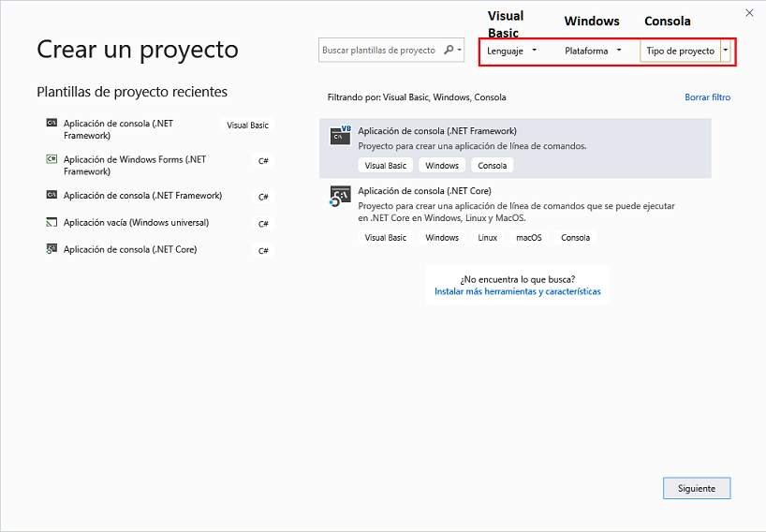Click the recent .NET Core console icon
The height and width of the screenshot is (532, 766).
point(51,250)
